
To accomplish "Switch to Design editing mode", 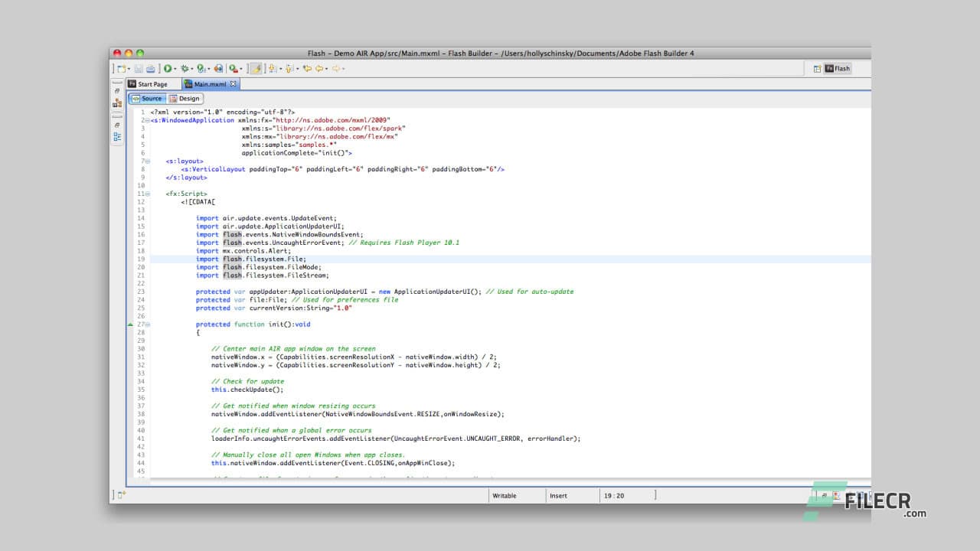I will click(x=186, y=98).
